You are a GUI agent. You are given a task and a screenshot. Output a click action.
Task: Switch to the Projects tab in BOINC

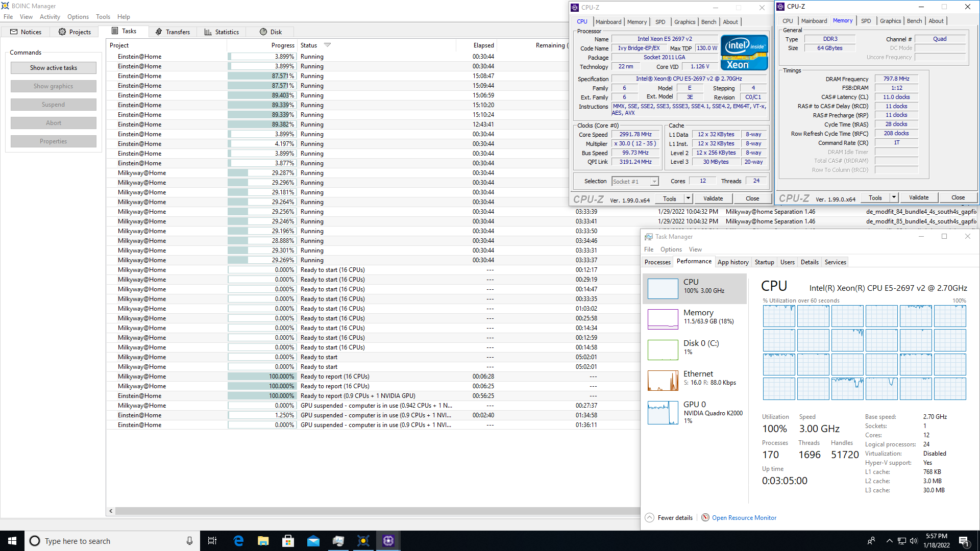pos(75,32)
